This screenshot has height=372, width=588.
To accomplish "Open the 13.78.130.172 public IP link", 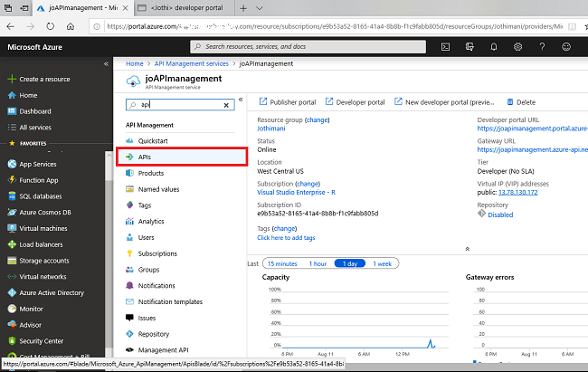I will [x=517, y=192].
